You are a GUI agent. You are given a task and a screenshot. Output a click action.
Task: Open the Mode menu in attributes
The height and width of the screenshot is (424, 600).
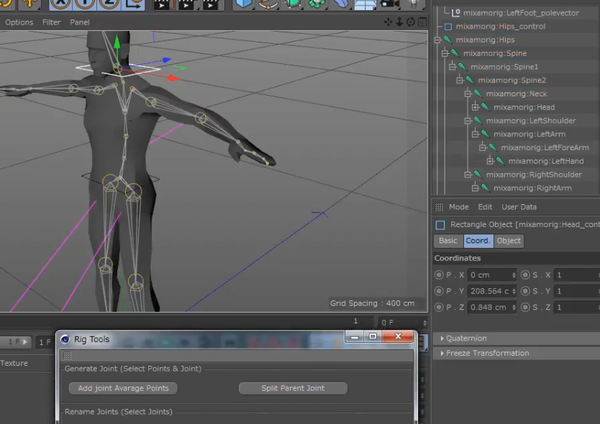pos(459,207)
